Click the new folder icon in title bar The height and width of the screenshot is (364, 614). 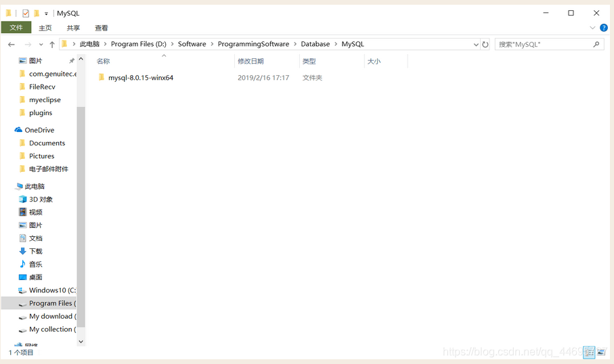37,14
